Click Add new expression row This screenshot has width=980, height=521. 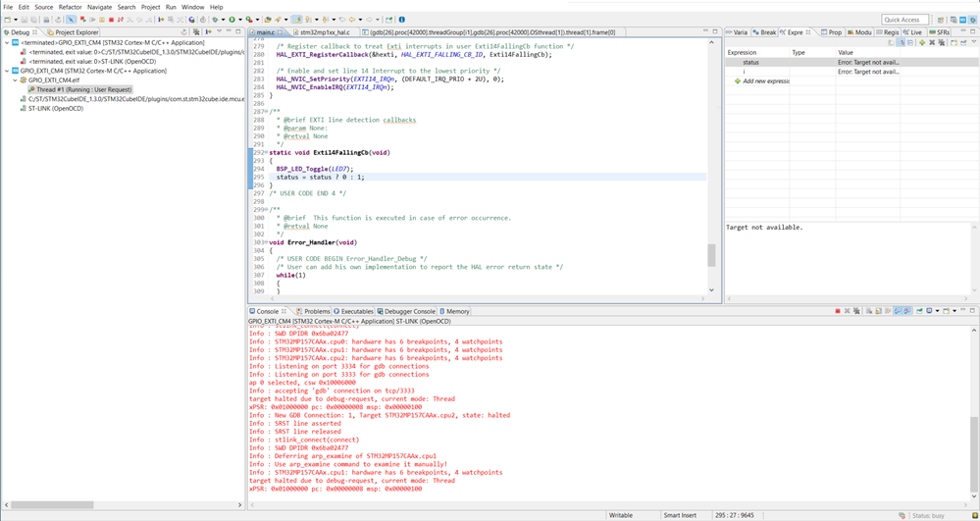point(765,81)
